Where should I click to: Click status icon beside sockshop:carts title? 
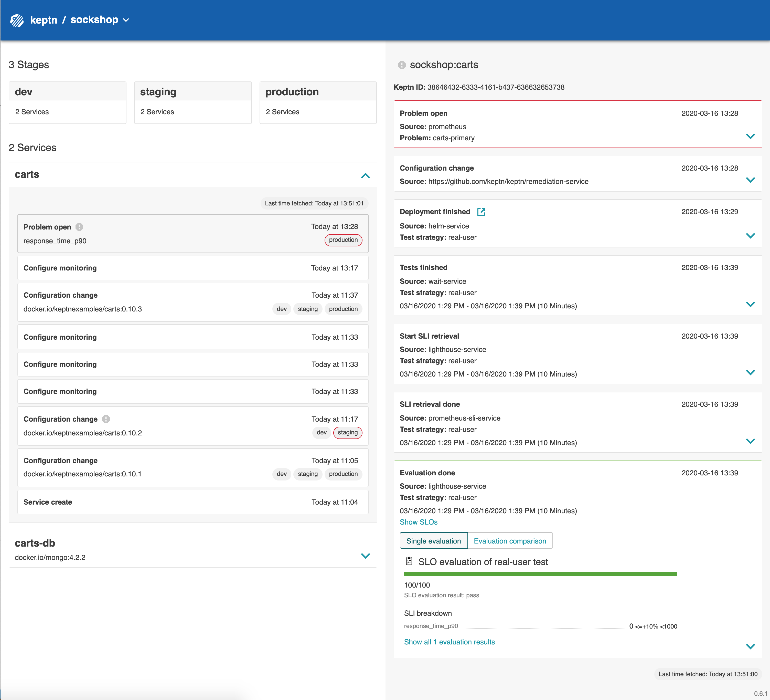coord(402,65)
